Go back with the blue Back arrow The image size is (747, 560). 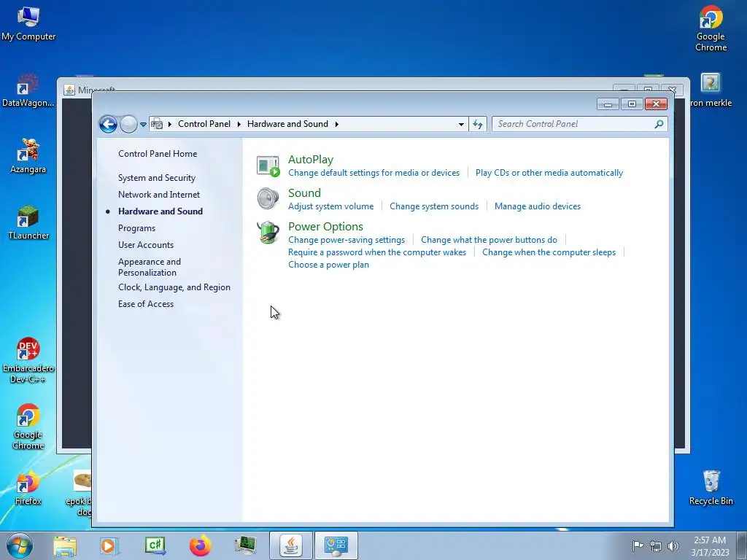click(x=108, y=124)
